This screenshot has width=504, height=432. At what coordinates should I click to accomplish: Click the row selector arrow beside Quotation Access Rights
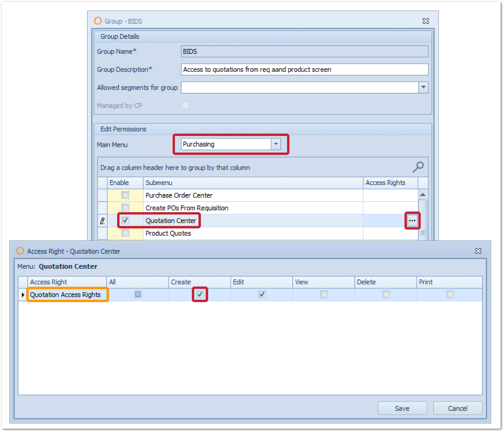tap(23, 295)
